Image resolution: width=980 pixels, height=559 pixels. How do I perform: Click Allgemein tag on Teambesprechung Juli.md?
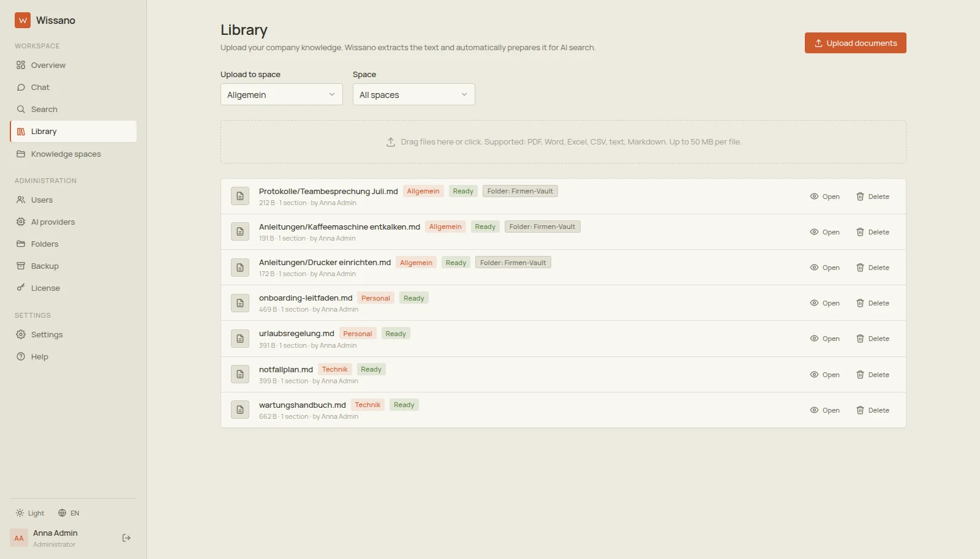423,191
